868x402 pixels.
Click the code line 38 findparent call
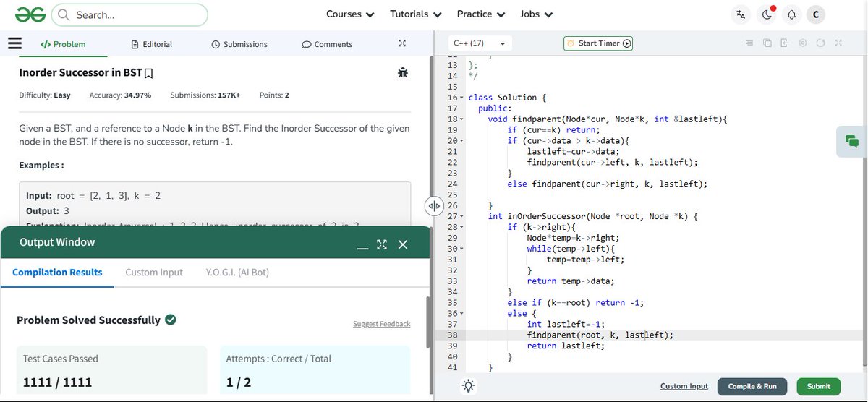coord(600,335)
